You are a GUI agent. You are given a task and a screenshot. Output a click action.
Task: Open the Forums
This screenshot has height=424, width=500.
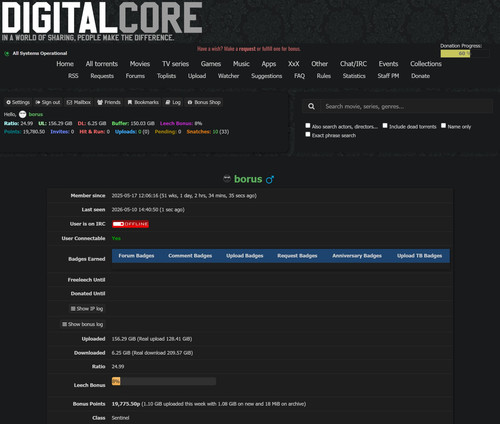click(135, 76)
